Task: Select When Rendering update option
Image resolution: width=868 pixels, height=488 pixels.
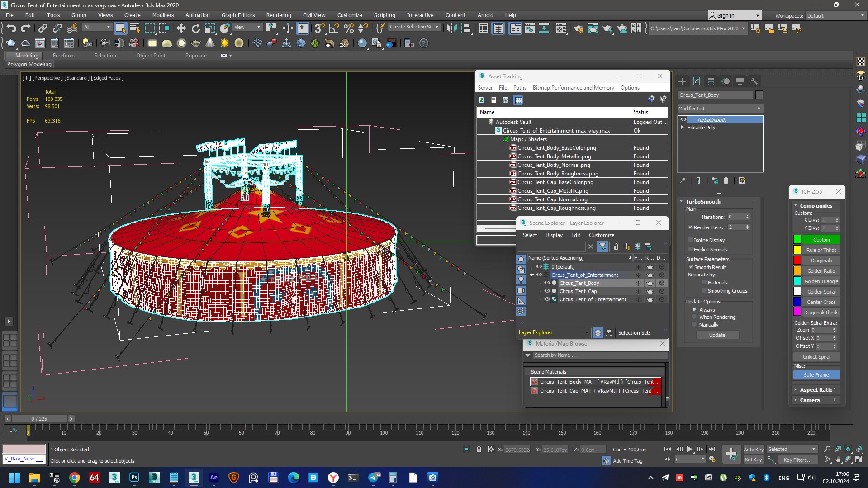Action: pyautogui.click(x=694, y=317)
